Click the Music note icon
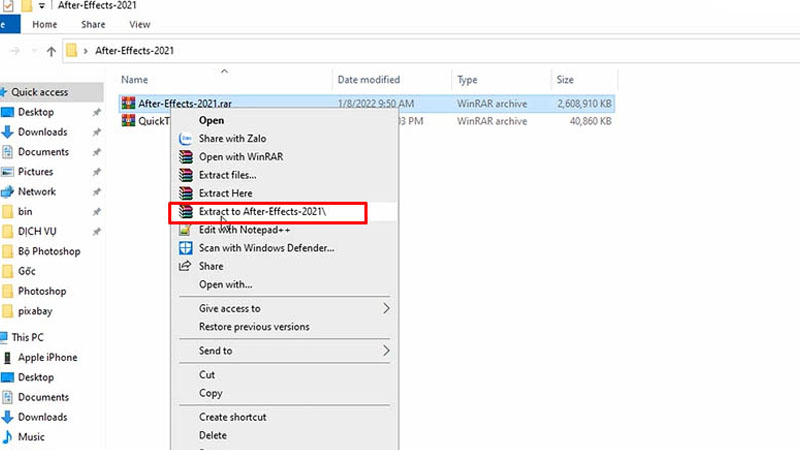Screen dimensions: 800x450 coord(7,437)
